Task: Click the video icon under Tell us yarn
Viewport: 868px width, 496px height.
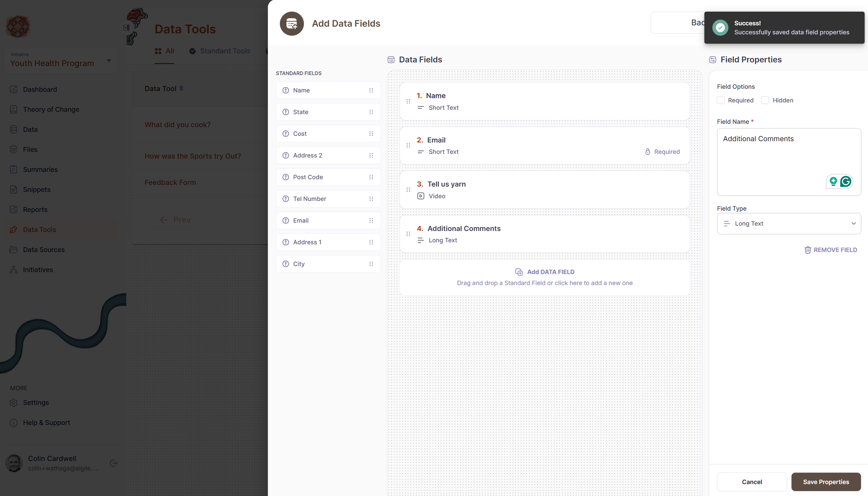Action: pos(420,196)
